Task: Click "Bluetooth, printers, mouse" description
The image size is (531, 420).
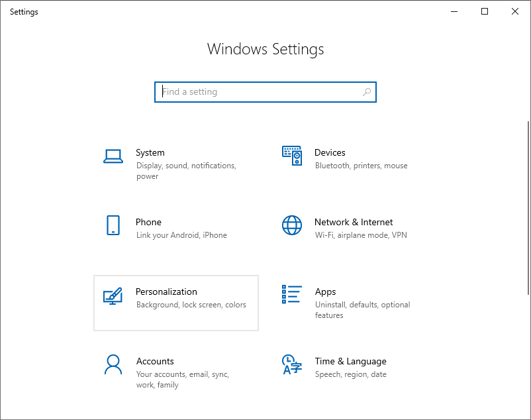Action: click(x=361, y=166)
